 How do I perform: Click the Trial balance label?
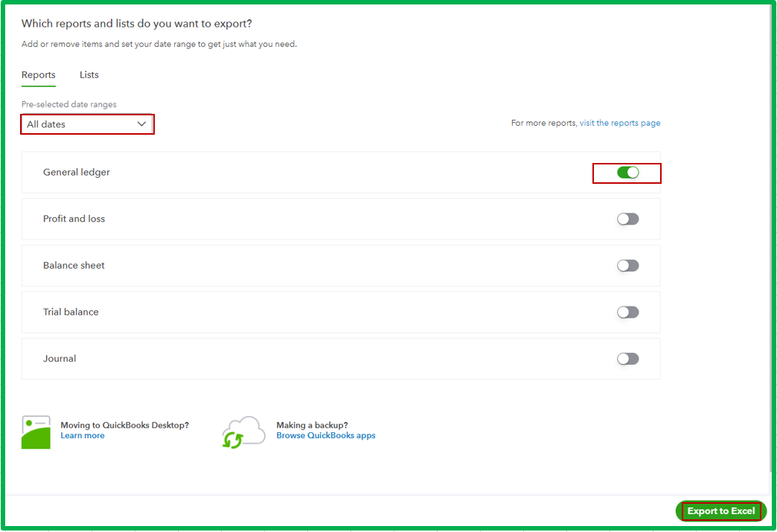click(x=71, y=312)
